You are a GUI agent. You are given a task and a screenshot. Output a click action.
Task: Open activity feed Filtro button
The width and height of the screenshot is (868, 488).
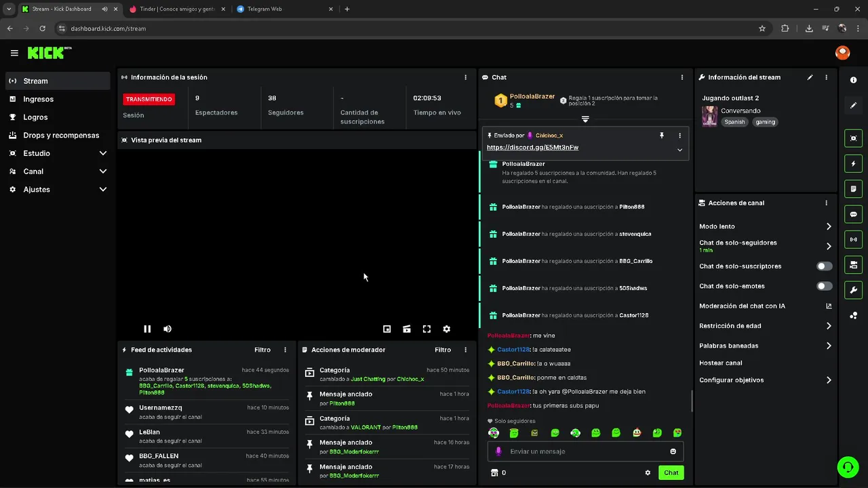point(262,350)
